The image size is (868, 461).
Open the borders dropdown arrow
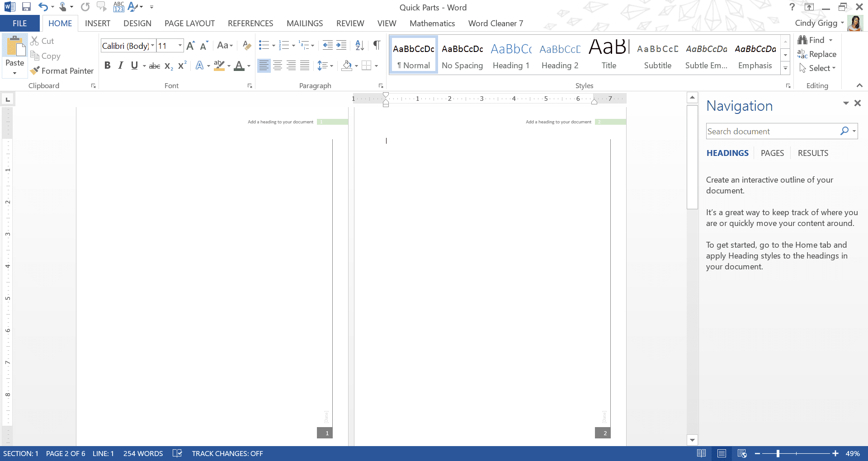(x=376, y=66)
